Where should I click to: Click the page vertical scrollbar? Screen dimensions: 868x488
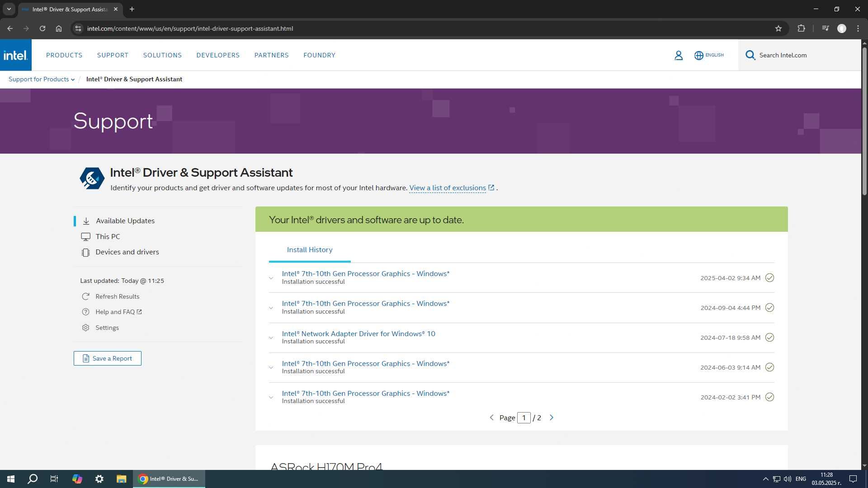coord(864,122)
